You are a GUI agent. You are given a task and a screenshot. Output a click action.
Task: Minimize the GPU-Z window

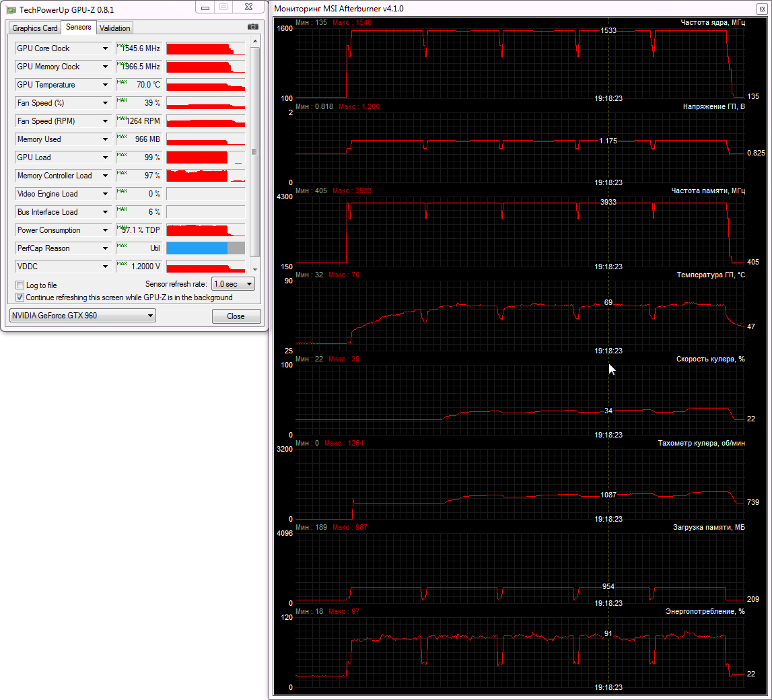pos(205,7)
